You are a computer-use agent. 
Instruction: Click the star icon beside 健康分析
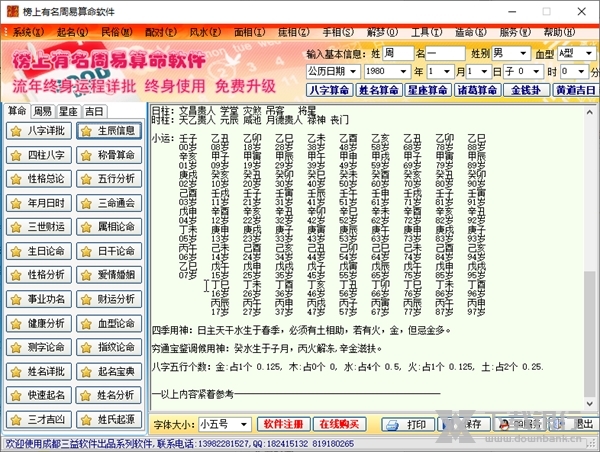16,324
